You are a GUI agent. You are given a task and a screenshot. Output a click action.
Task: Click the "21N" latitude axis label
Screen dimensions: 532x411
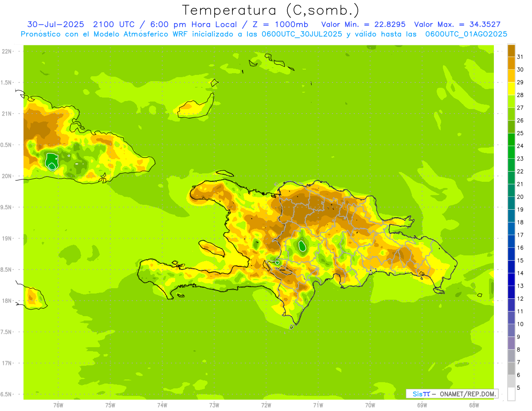7,114
